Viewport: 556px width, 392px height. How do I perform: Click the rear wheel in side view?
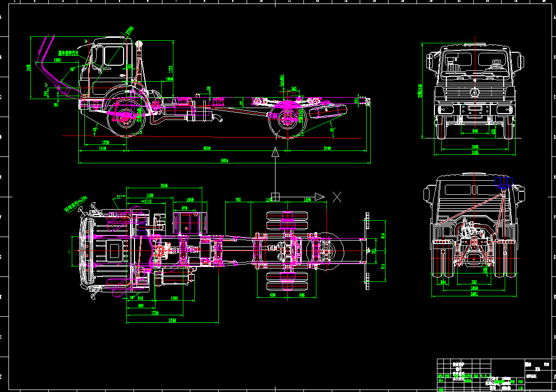point(287,119)
